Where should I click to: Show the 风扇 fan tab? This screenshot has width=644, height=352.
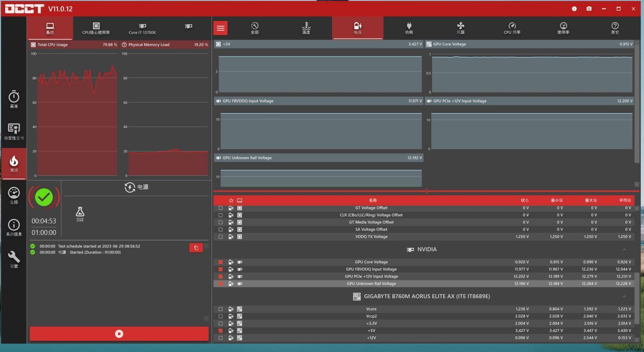(x=460, y=28)
